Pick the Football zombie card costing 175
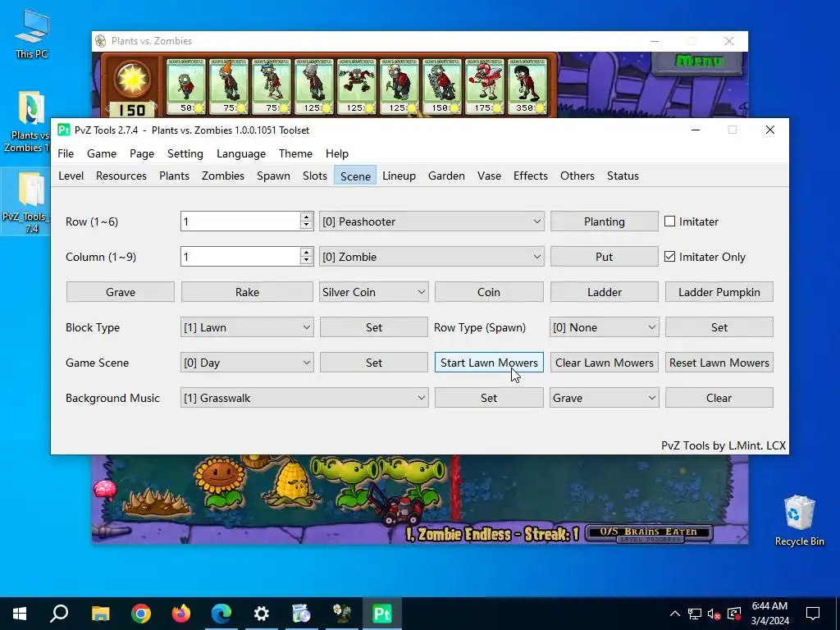 [486, 86]
